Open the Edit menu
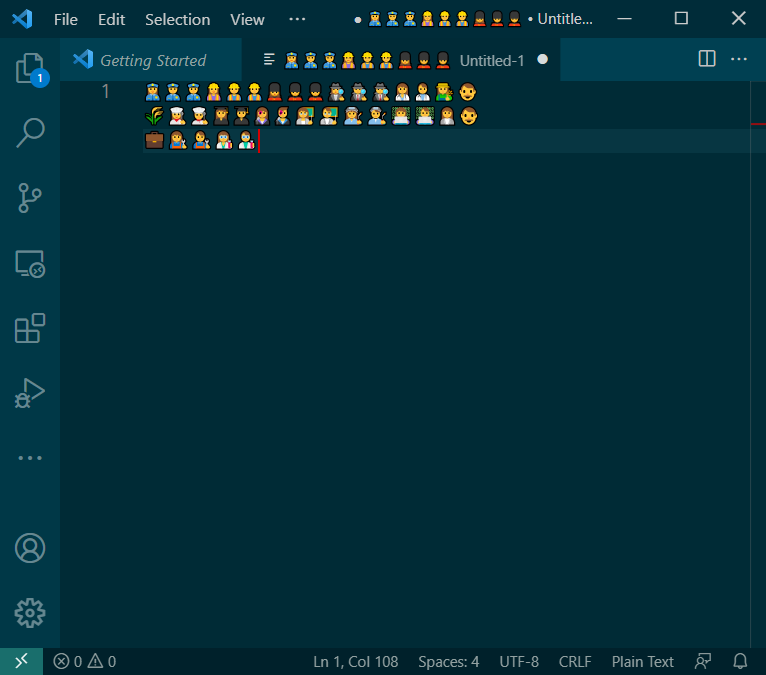Screen dimensions: 766x675 pyautogui.click(x=111, y=20)
